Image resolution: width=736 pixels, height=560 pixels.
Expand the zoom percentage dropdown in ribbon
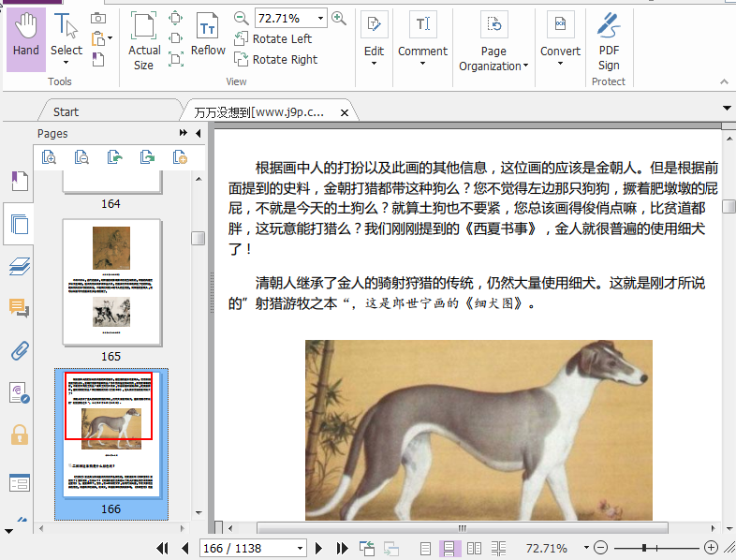321,18
